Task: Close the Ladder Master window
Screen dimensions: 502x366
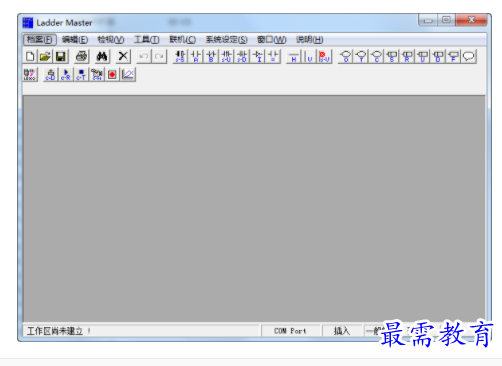Action: (x=471, y=20)
